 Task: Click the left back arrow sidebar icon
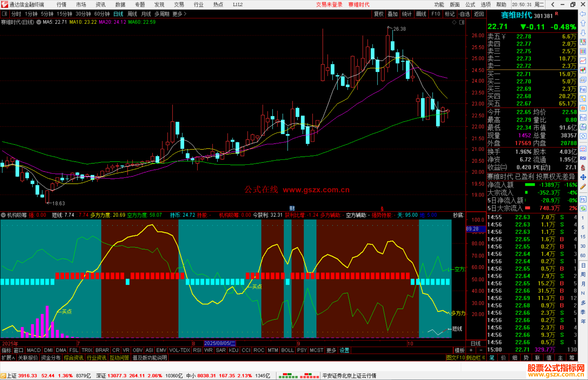583,14
